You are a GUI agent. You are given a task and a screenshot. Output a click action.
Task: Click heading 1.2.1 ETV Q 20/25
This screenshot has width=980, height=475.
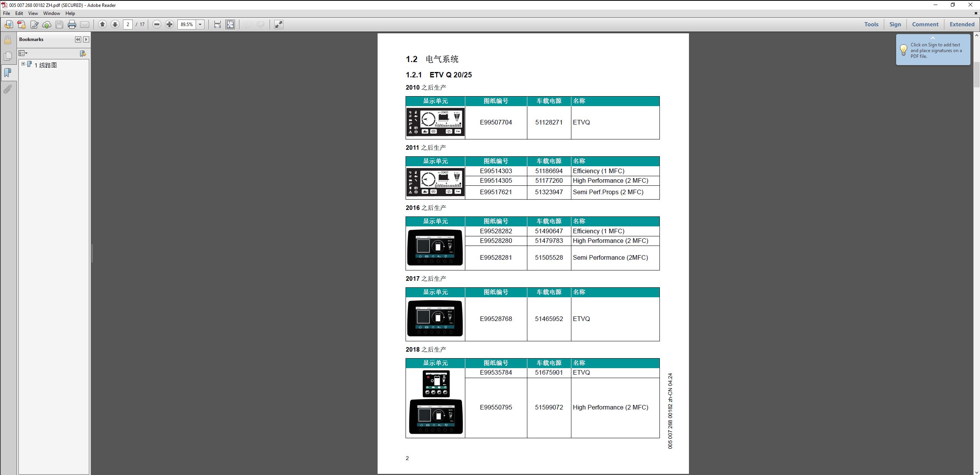pyautogui.click(x=439, y=75)
